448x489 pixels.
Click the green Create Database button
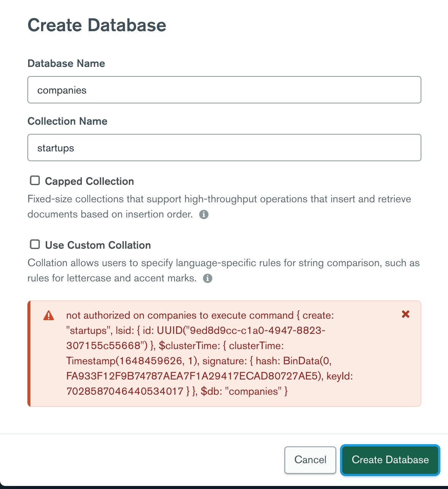coord(390,460)
